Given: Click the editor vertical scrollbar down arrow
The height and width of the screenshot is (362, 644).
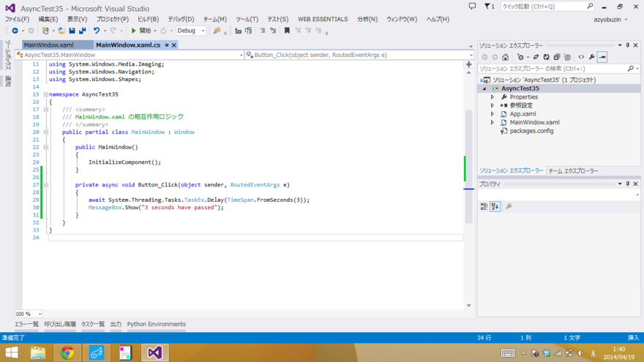Looking at the screenshot, I should [468, 306].
